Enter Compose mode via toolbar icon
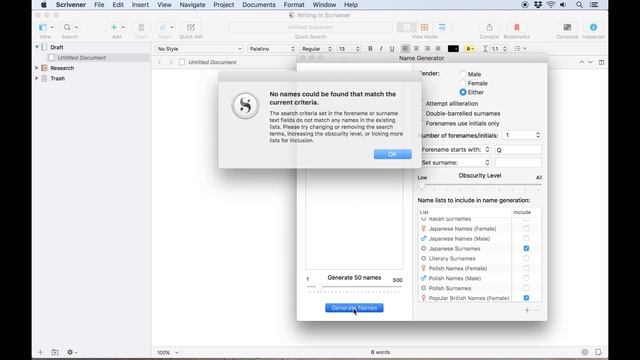Screen dimensions: 640x360 point(567,27)
